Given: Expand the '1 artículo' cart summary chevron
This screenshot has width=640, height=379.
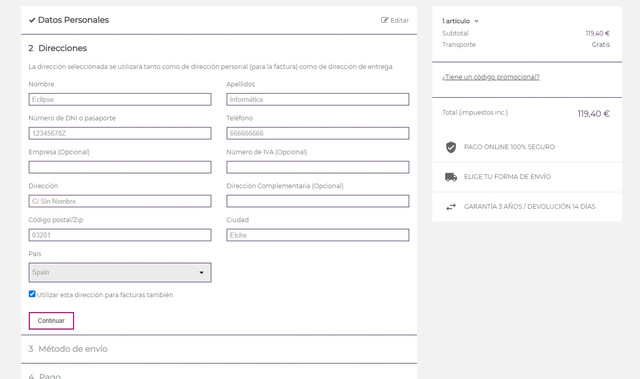Looking at the screenshot, I should coord(476,21).
